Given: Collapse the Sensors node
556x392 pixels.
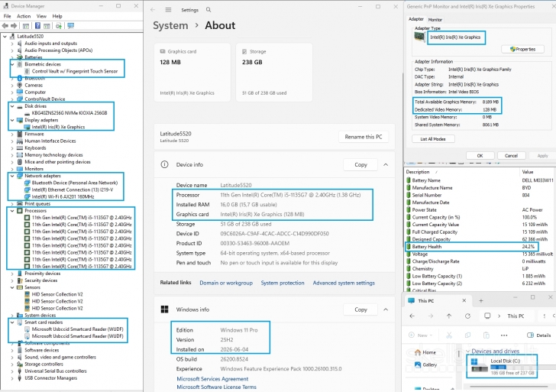Looking at the screenshot, I should coord(12,287).
